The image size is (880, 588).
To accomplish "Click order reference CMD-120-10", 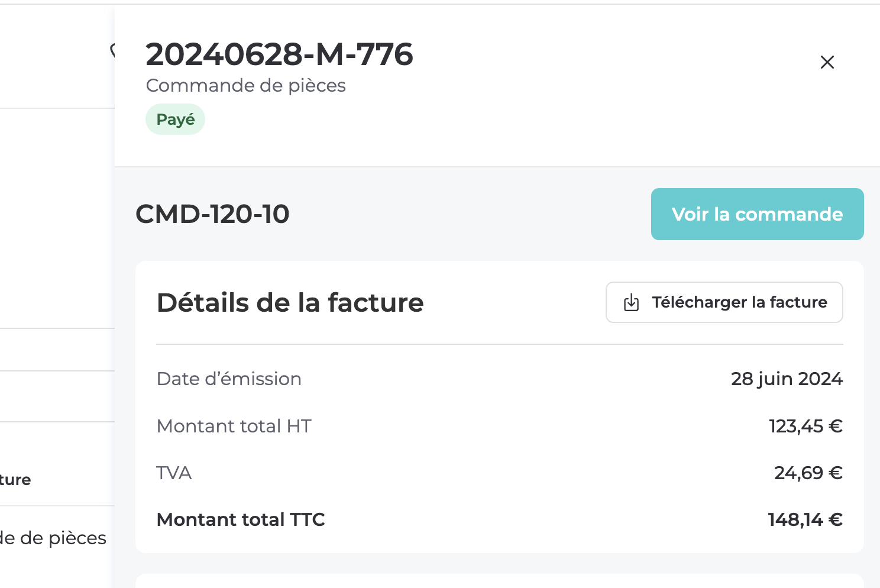I will (212, 214).
